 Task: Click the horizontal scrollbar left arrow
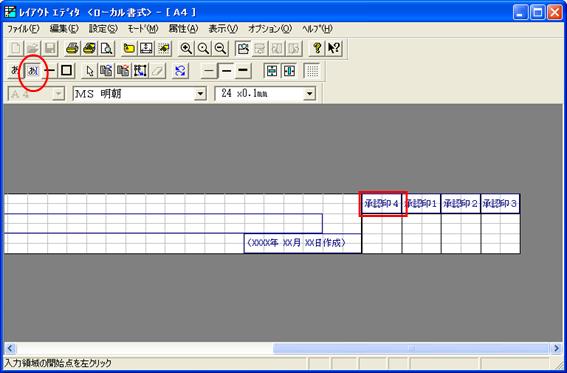(x=10, y=348)
